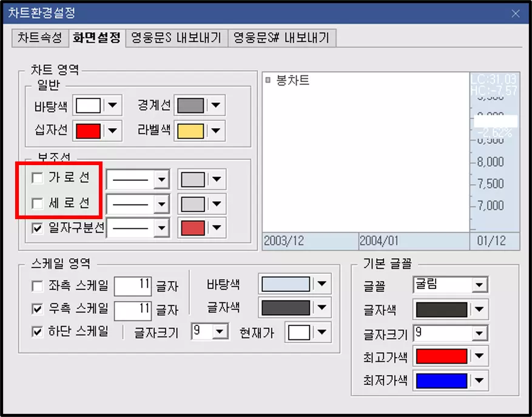Click the 세로선 gray color swatch
The height and width of the screenshot is (417, 532).
[x=193, y=204]
